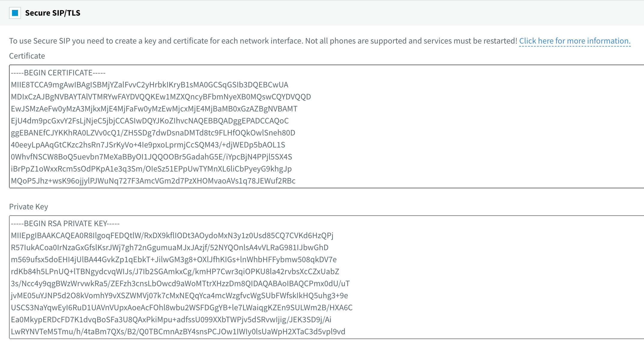Click the Secure SIP/TLS label text
644x358 pixels.
pyautogui.click(x=53, y=13)
